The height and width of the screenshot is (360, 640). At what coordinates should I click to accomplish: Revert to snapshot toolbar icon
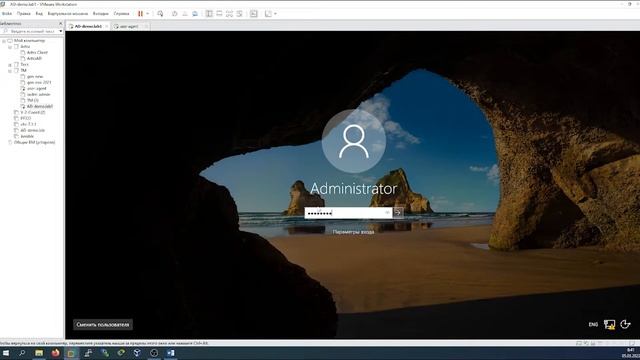click(x=184, y=14)
